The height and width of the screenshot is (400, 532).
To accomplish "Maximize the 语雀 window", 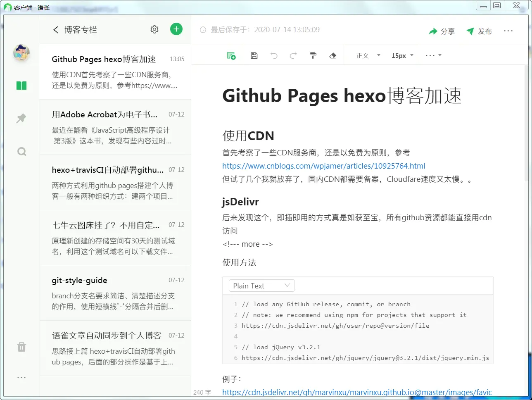I will (x=497, y=5).
